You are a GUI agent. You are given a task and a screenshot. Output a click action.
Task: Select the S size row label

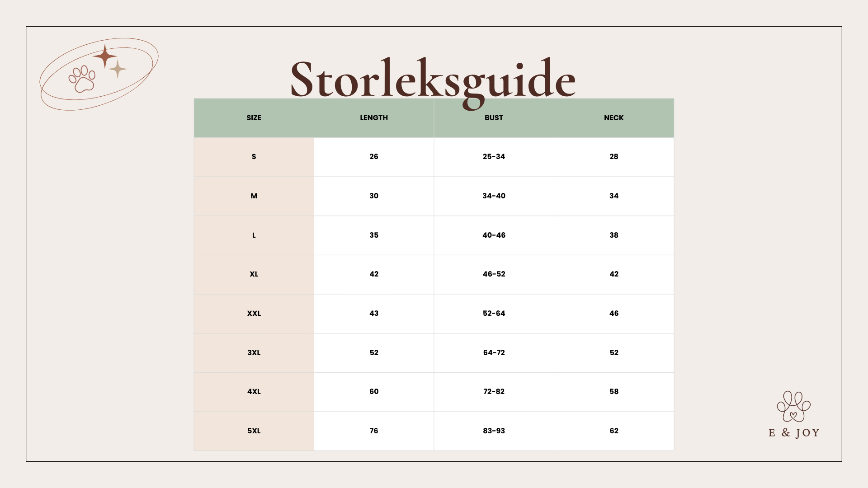pos(254,157)
